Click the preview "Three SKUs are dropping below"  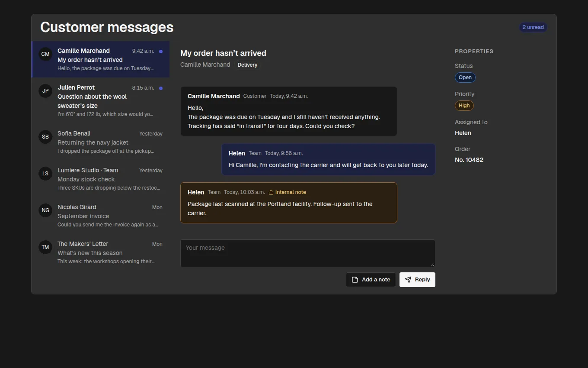tap(109, 188)
